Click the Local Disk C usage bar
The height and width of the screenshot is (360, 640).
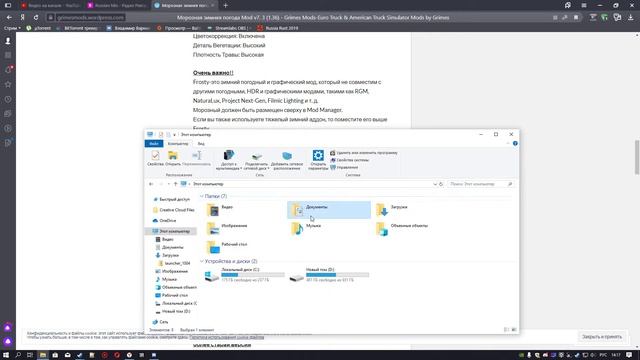(253, 275)
